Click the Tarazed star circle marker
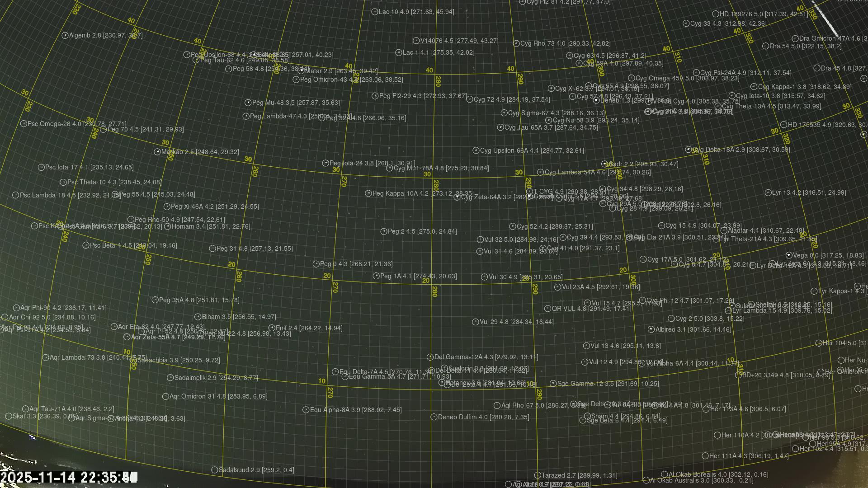 pos(538,475)
